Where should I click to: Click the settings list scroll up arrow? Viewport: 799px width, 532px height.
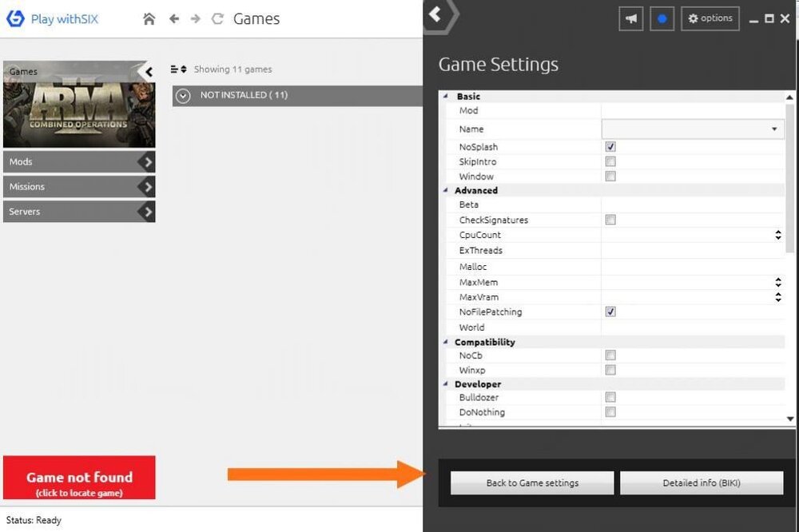click(790, 97)
